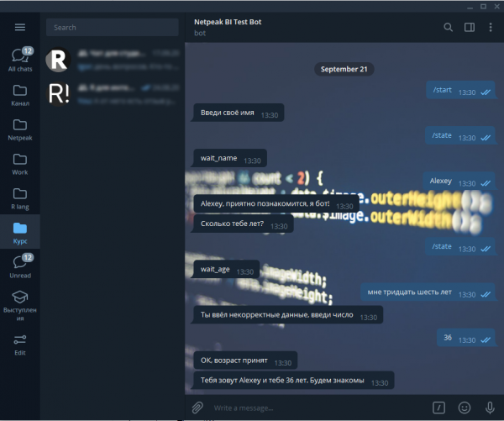Click the chat list Search field
This screenshot has width=504, height=421.
click(x=113, y=28)
